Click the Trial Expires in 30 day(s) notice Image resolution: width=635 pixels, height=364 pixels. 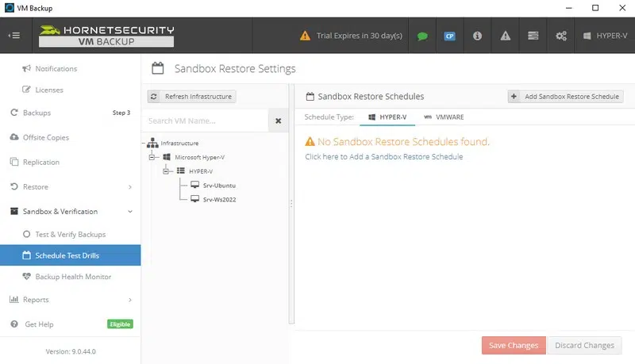click(x=351, y=36)
